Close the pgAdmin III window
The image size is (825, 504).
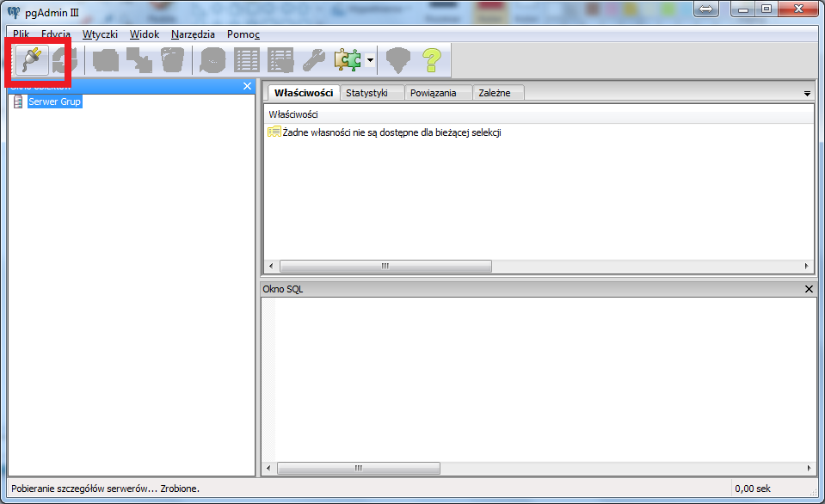pyautogui.click(x=798, y=9)
